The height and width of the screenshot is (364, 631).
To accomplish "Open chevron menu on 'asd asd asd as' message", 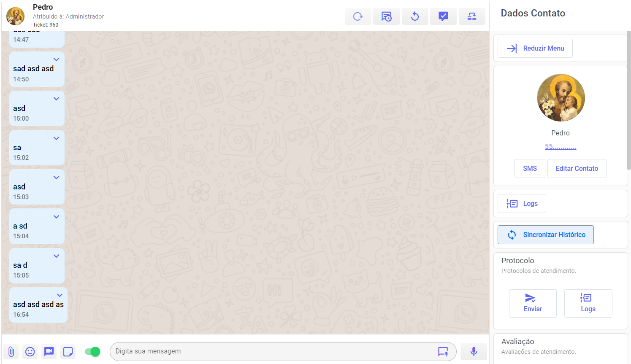I will [60, 295].
